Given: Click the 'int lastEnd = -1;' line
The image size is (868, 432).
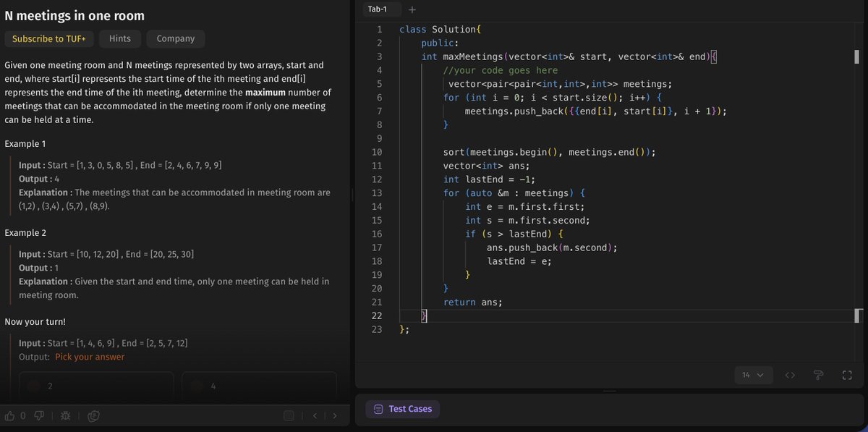Looking at the screenshot, I should coord(488,179).
